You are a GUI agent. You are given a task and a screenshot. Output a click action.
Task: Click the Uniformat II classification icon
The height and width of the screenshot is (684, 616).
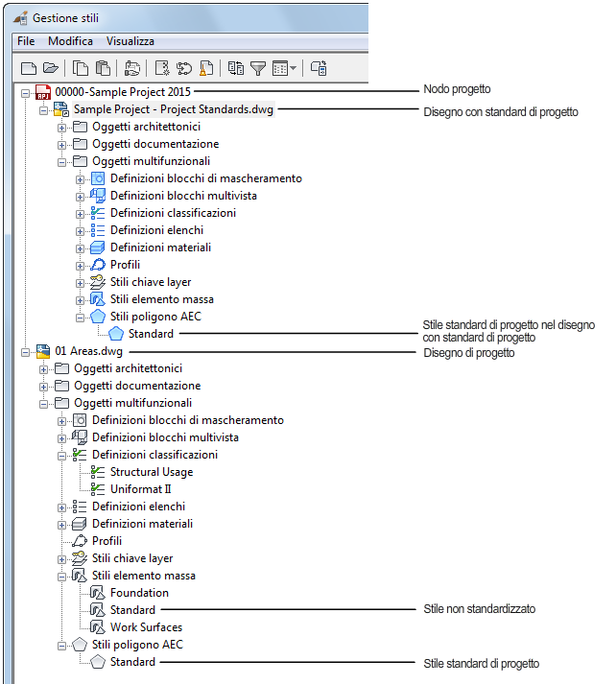coord(98,489)
